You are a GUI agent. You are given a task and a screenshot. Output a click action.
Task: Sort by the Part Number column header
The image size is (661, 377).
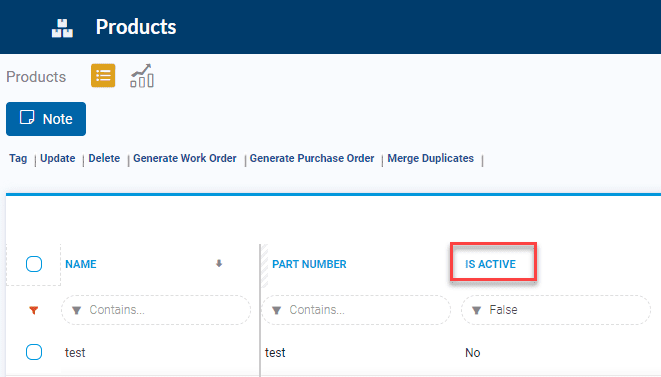[x=309, y=264]
